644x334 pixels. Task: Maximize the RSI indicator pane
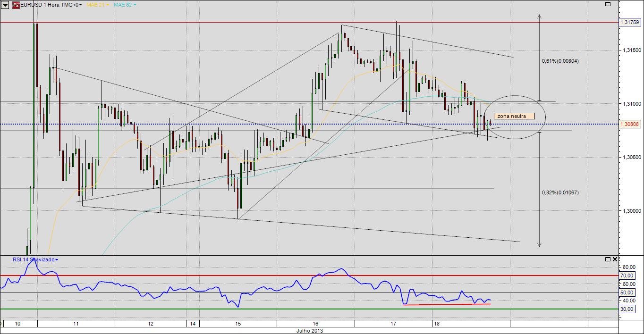pyautogui.click(x=608, y=259)
